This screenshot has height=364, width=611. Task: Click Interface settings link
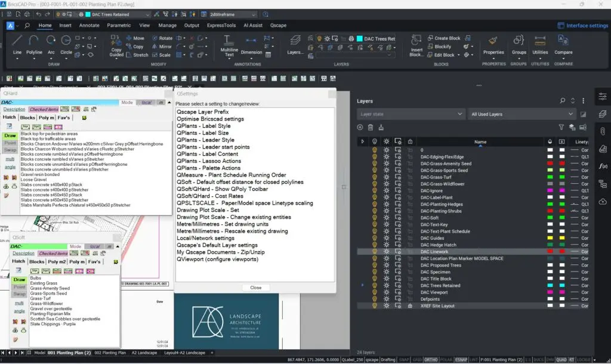point(583,26)
